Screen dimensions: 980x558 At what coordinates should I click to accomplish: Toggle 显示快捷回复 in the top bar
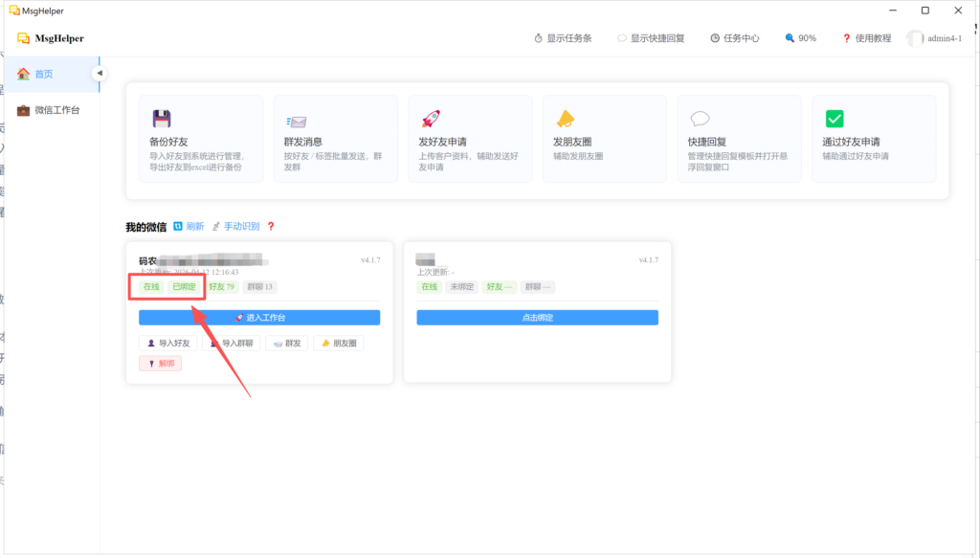click(651, 38)
